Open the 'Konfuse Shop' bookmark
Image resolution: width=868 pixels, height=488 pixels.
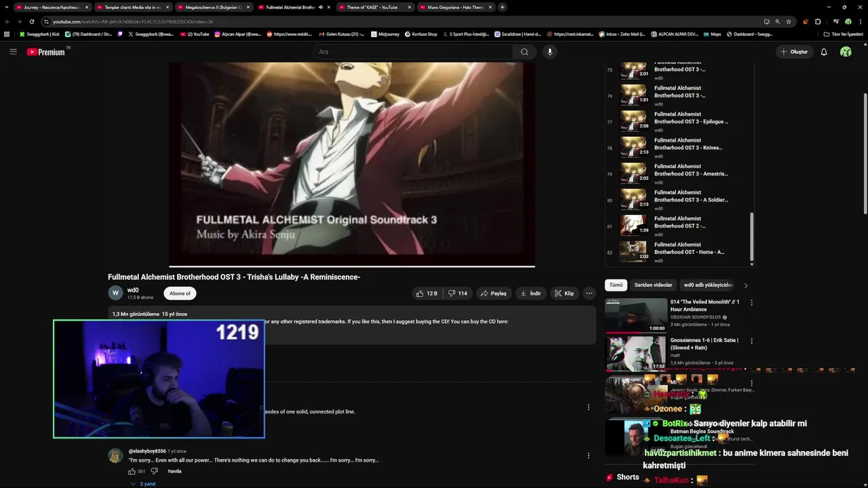(x=421, y=34)
